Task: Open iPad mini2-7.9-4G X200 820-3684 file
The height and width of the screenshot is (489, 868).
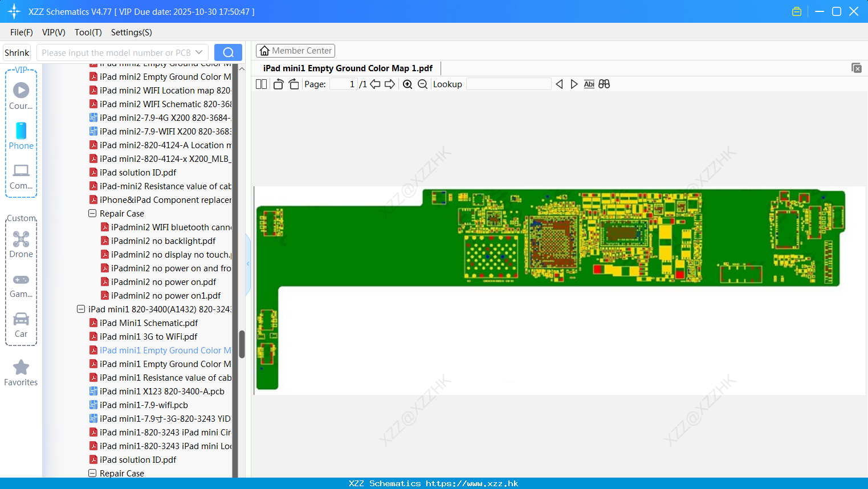Action: click(x=161, y=118)
